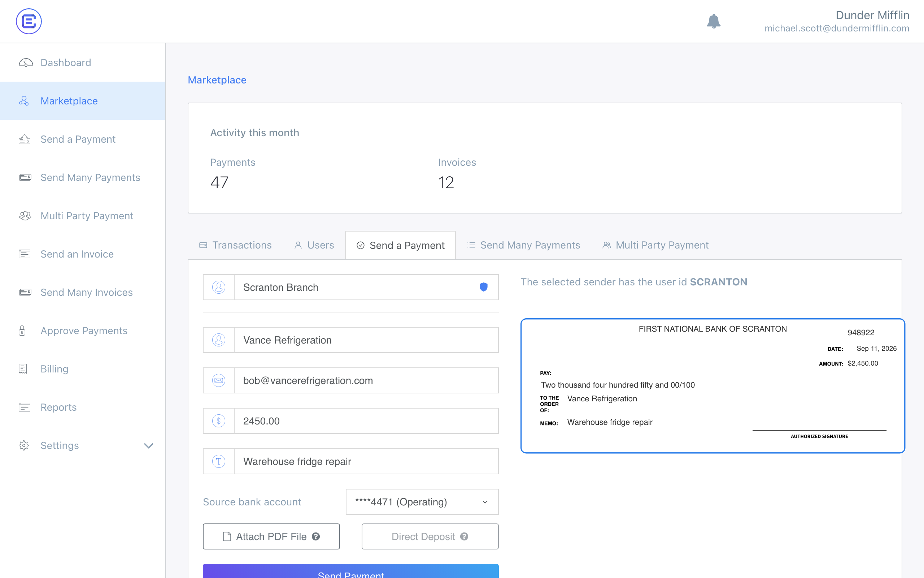Click the michael.scott@dundermifflin.com account email
This screenshot has width=924, height=578.
coord(837,28)
